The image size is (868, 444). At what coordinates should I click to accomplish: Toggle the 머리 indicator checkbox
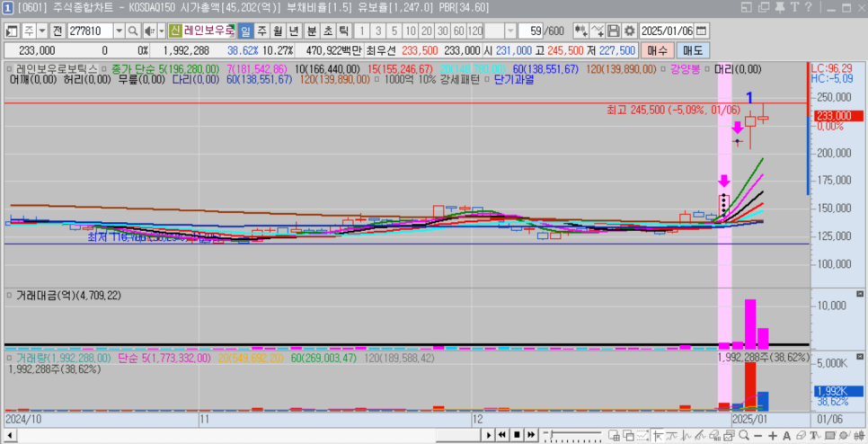(x=709, y=70)
